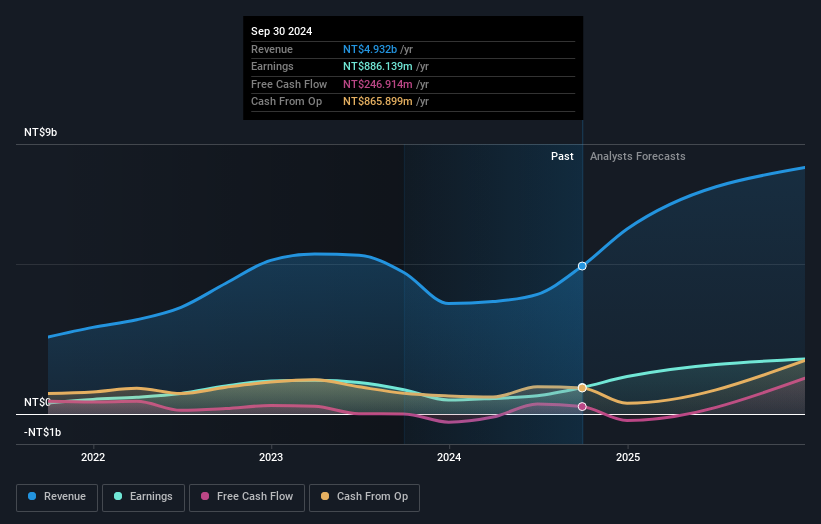Click the Free Cash Flow value NT$246.914m
The height and width of the screenshot is (524, 821).
378,84
